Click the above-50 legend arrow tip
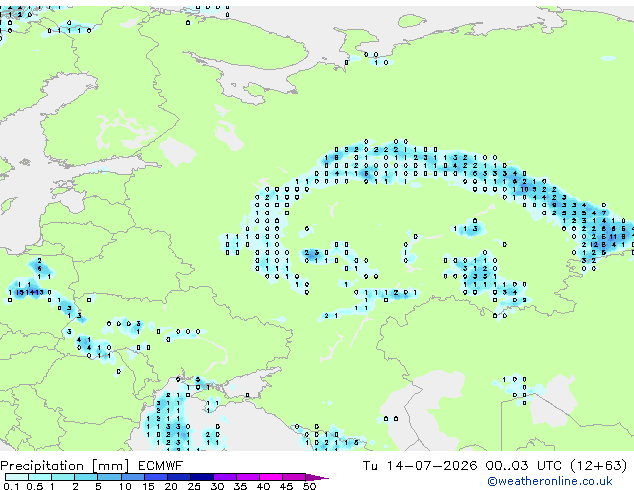Image resolution: width=634 pixels, height=490 pixels. coord(317,478)
